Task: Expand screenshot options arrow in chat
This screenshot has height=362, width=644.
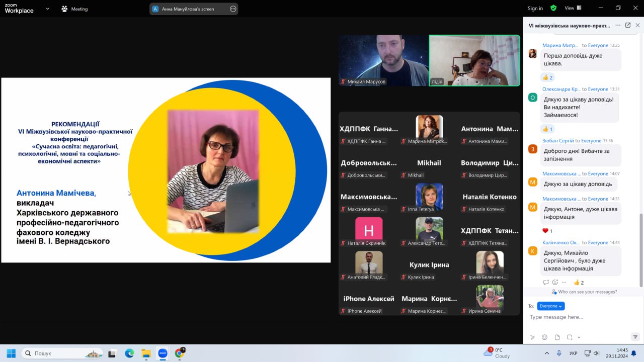Action: click(x=579, y=337)
